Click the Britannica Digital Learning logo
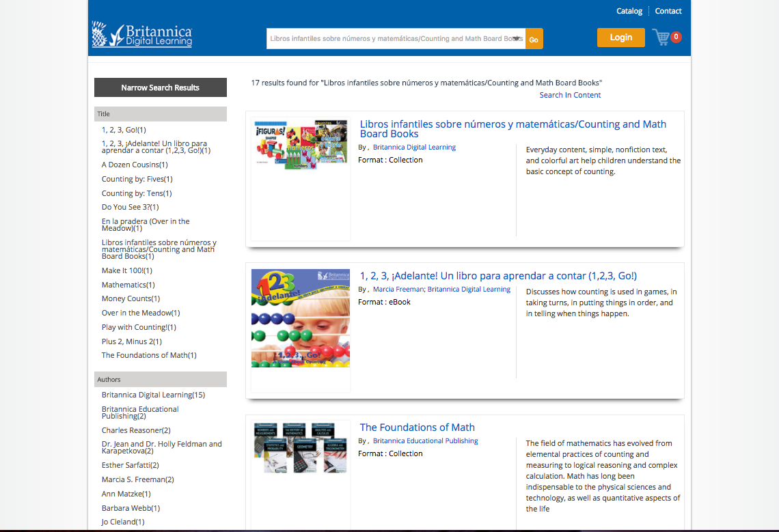The width and height of the screenshot is (779, 532). (142, 34)
